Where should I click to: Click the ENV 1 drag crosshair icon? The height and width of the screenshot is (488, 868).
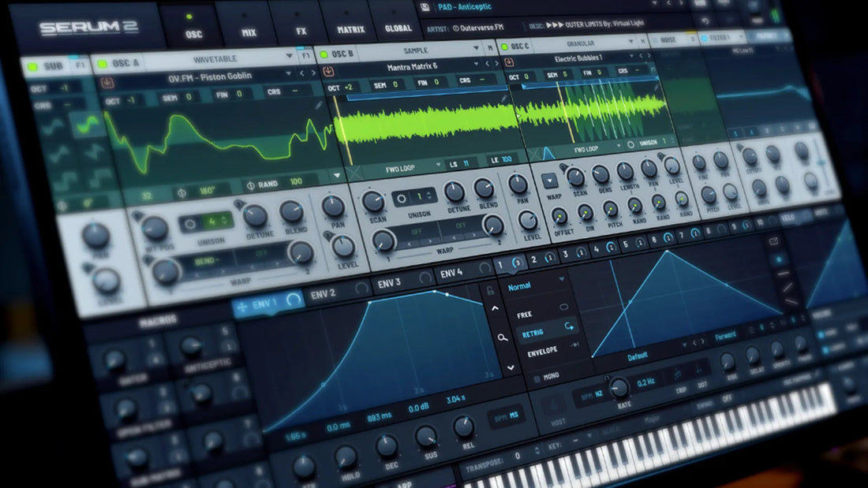point(242,306)
